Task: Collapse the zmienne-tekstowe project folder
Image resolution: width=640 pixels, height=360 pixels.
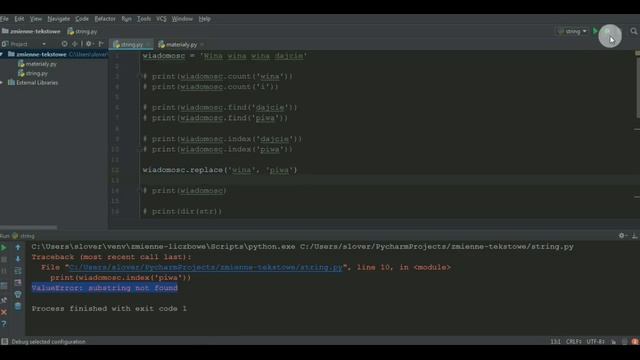Action: pos(2,54)
